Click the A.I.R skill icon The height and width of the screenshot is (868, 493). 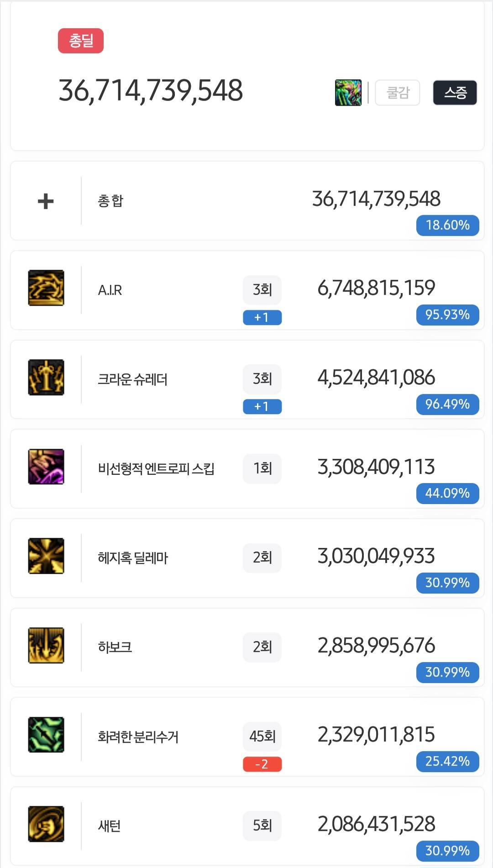[x=46, y=288]
